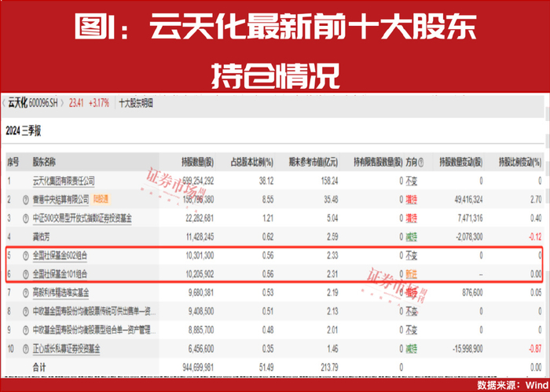Click the 38.12 share ratio cell
550x392 pixels.
click(x=266, y=181)
